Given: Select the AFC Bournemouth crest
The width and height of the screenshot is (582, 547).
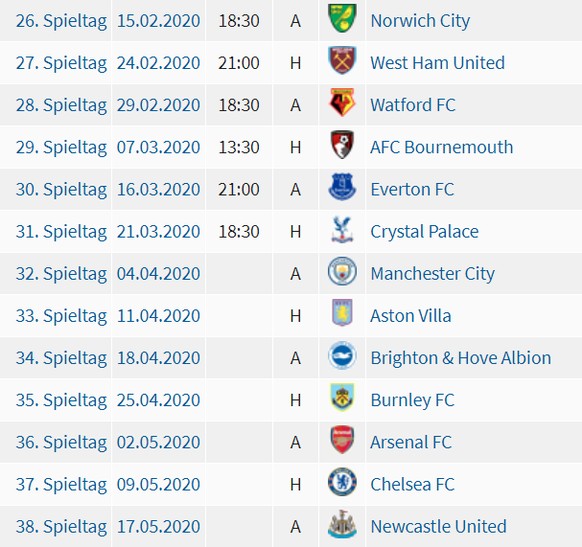Looking at the screenshot, I should pos(342,145).
